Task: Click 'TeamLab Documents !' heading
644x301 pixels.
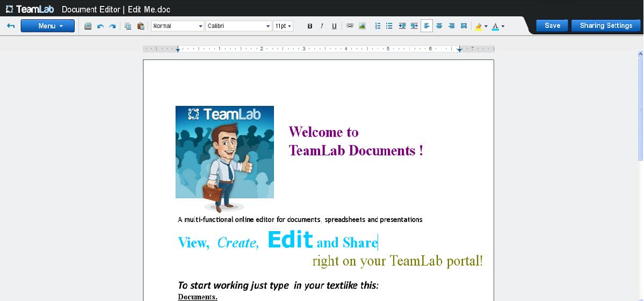Action: pyautogui.click(x=356, y=150)
